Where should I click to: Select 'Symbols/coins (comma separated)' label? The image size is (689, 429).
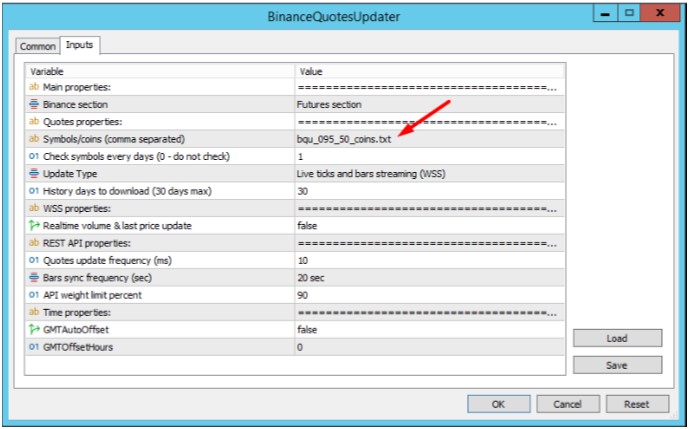pos(114,139)
